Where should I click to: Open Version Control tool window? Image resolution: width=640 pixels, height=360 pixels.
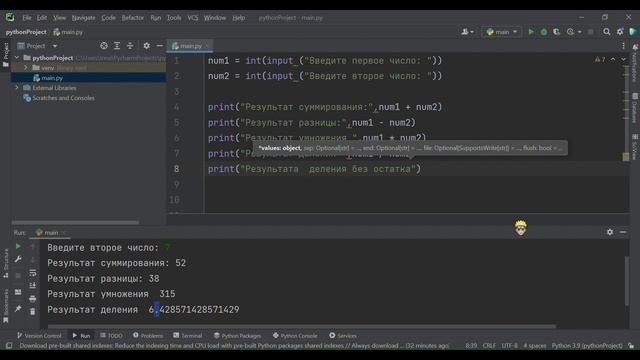pyautogui.click(x=39, y=336)
